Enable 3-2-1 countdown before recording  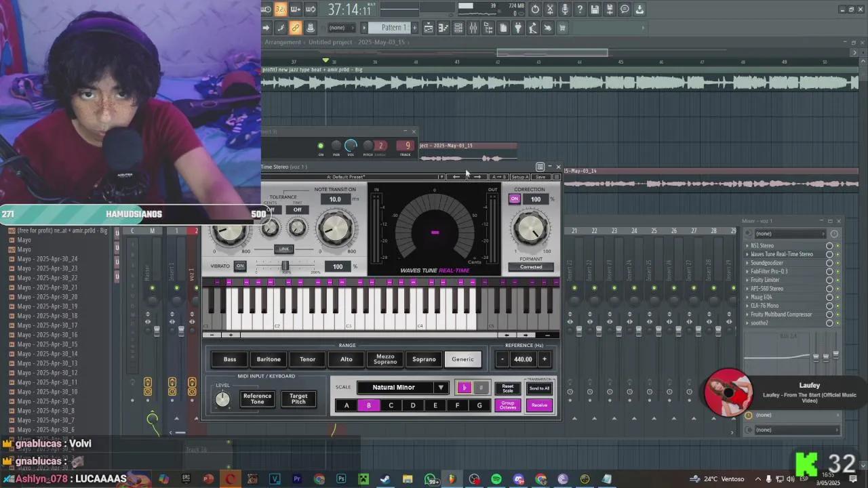click(x=280, y=9)
